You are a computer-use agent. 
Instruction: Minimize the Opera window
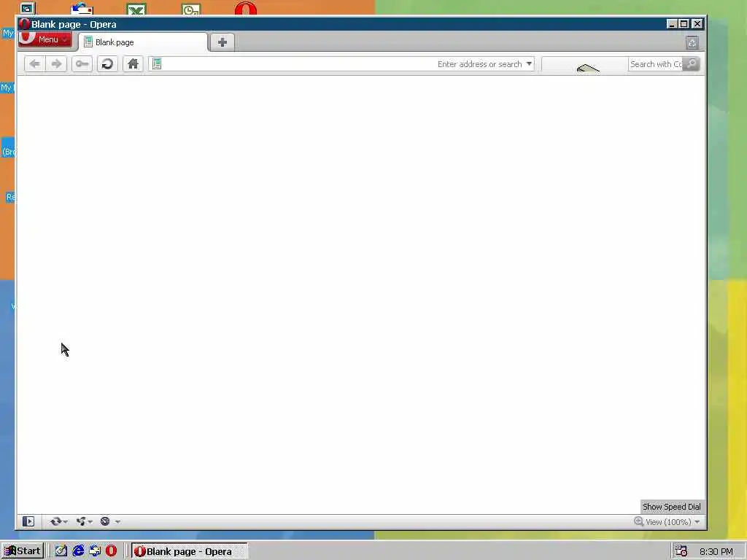(x=672, y=24)
